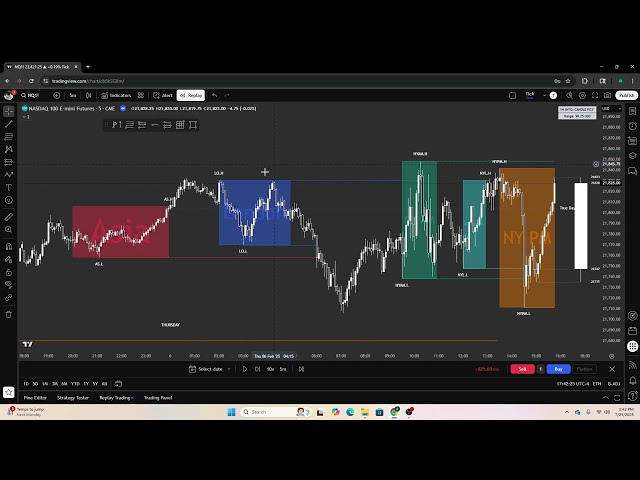Image resolution: width=640 pixels, height=480 pixels.
Task: Open the Windows Start menu
Action: tap(231, 412)
